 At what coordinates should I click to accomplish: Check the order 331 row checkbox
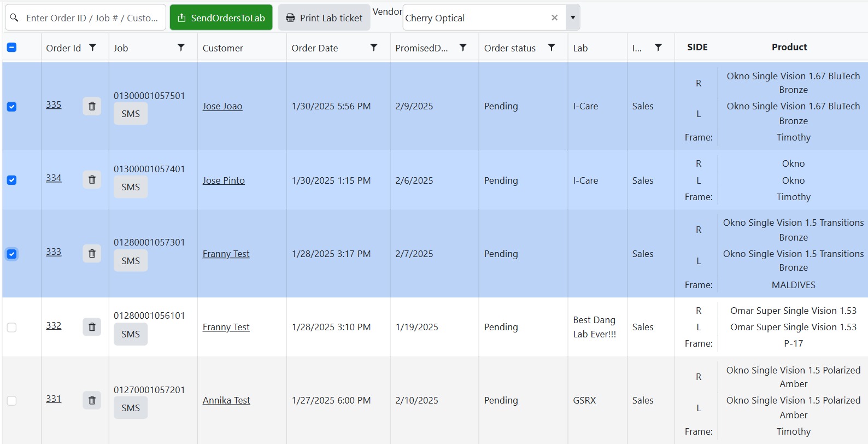(x=11, y=401)
